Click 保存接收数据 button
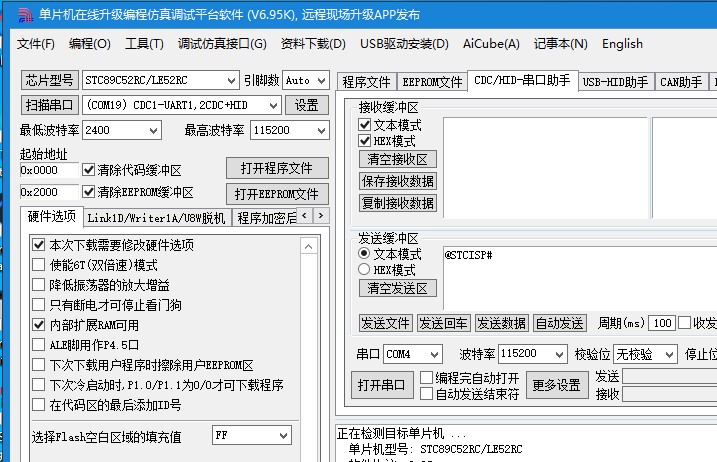This screenshot has height=462, width=717. 397,181
